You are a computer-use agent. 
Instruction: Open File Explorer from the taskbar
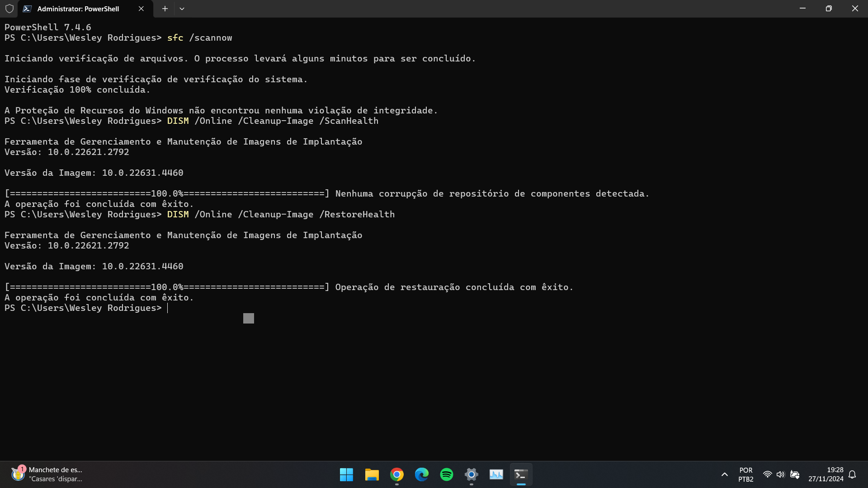click(372, 474)
